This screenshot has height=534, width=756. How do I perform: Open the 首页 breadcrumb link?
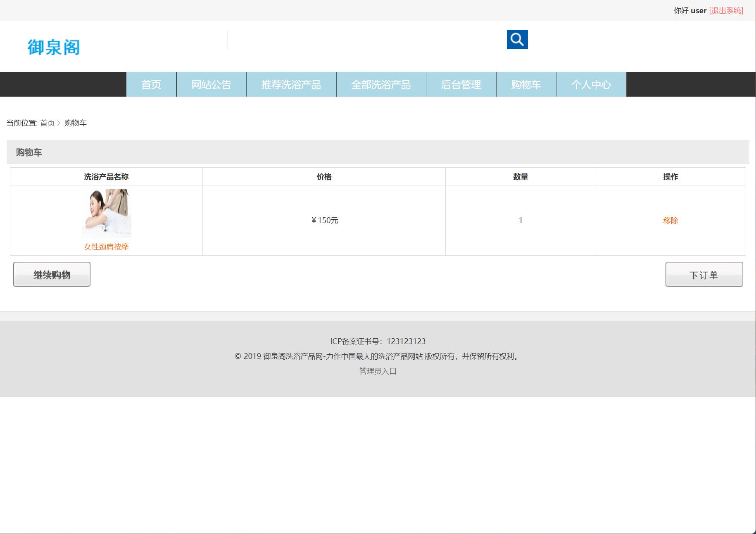pyautogui.click(x=48, y=123)
